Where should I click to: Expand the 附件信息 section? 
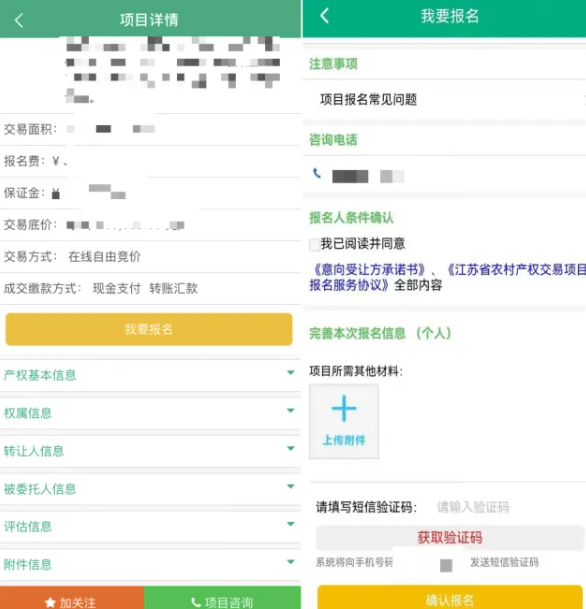pyautogui.click(x=150, y=564)
